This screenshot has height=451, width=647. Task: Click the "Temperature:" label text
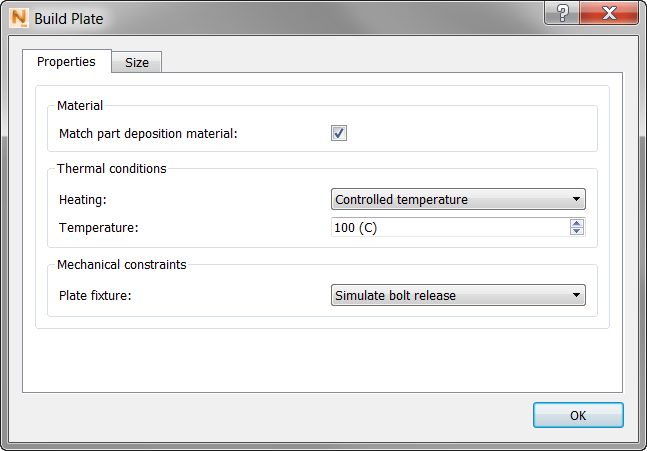98,227
